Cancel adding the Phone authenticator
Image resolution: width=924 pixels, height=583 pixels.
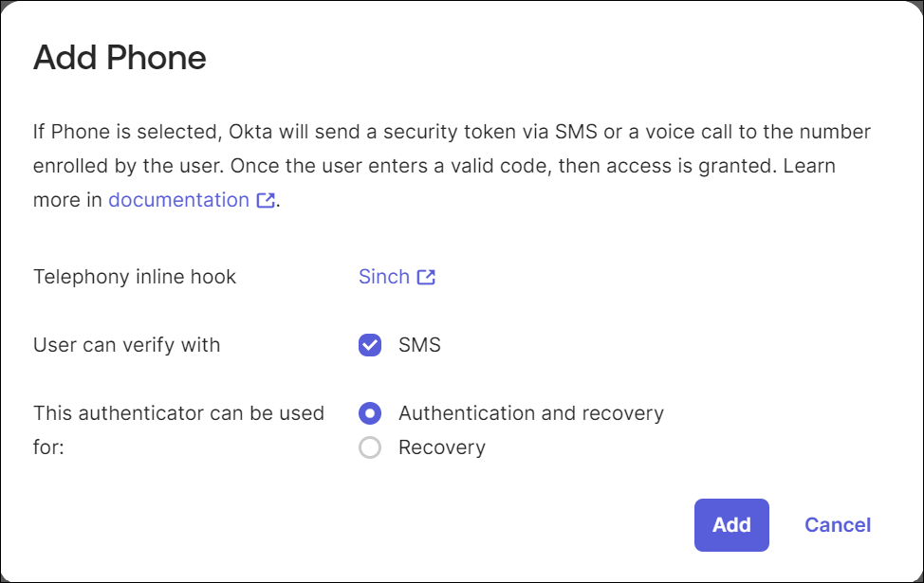point(837,525)
